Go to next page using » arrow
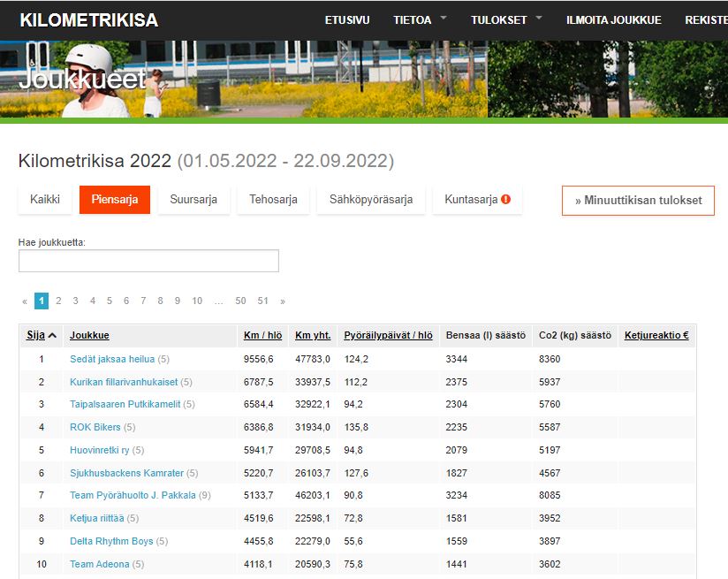The height and width of the screenshot is (579, 728). 283,301
